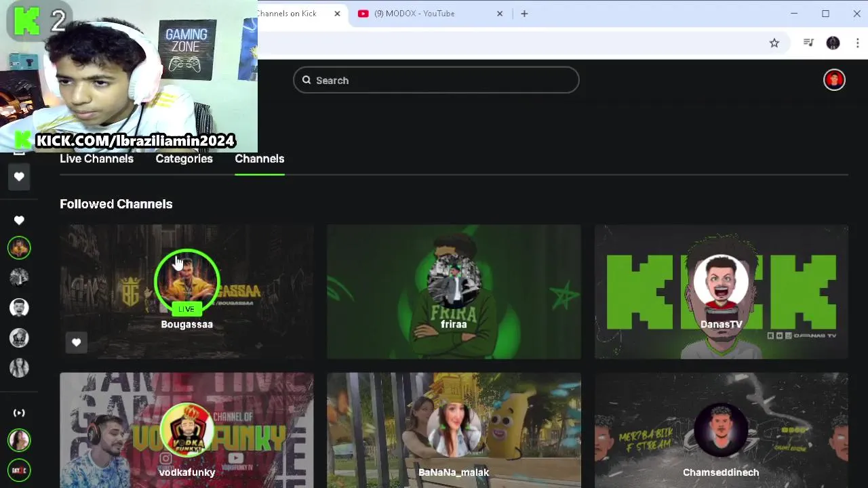Open the DanasTV channel card

[721, 291]
